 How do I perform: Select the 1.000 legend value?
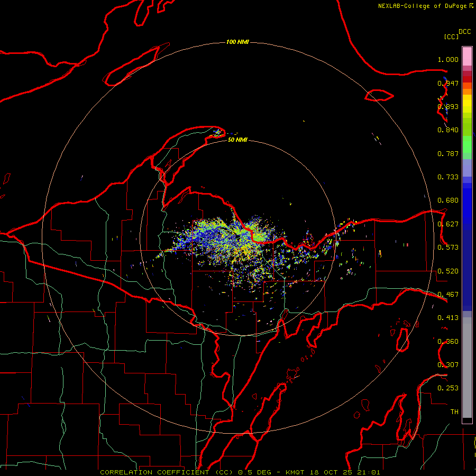point(448,59)
